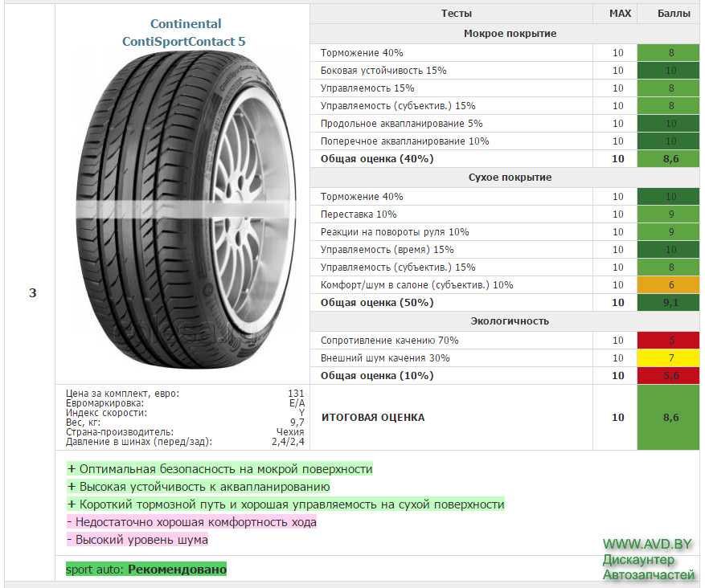Select the "Баллы" column header
The image size is (705, 588).
(674, 14)
